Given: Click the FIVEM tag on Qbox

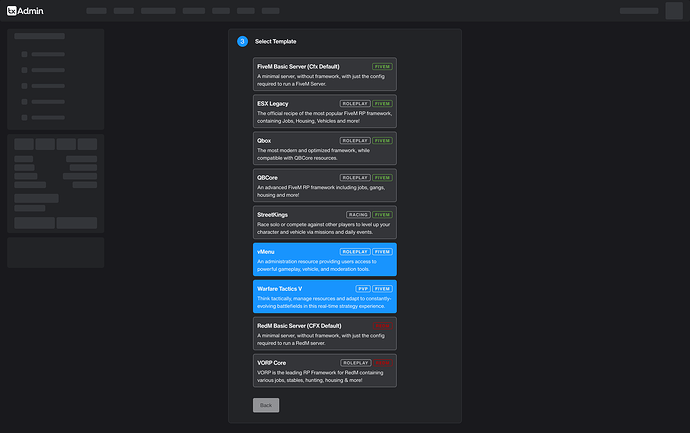Looking at the screenshot, I should click(382, 140).
